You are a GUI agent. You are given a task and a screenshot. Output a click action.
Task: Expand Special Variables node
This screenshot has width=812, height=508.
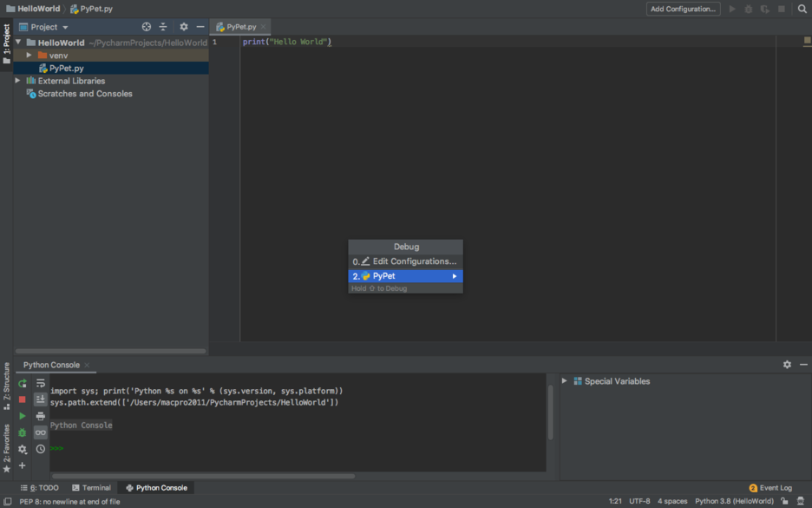565,381
